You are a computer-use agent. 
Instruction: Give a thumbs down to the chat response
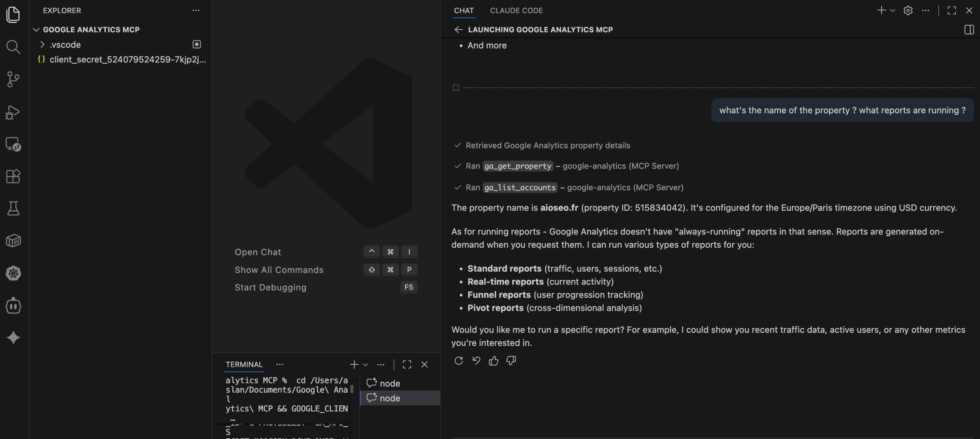tap(511, 360)
